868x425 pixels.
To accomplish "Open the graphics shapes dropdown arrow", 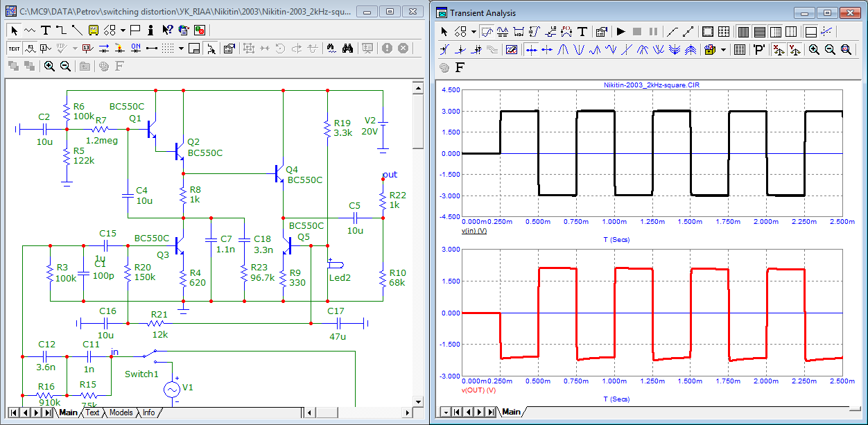I will (x=123, y=30).
